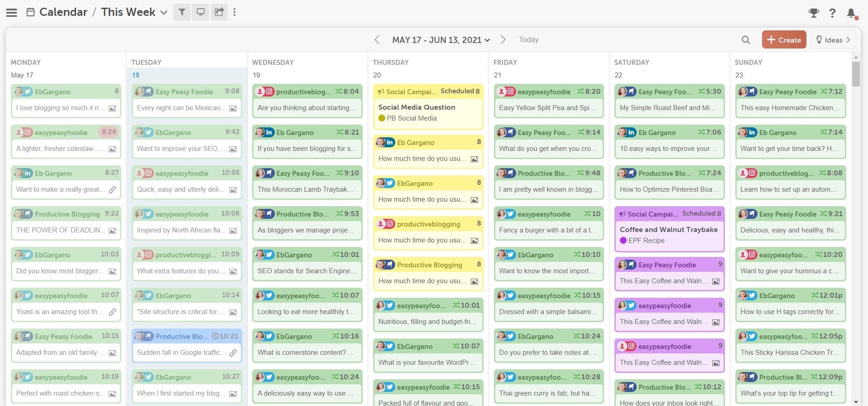Image resolution: width=868 pixels, height=406 pixels.
Task: Click the Calendar breadcrumb title
Action: click(x=63, y=12)
